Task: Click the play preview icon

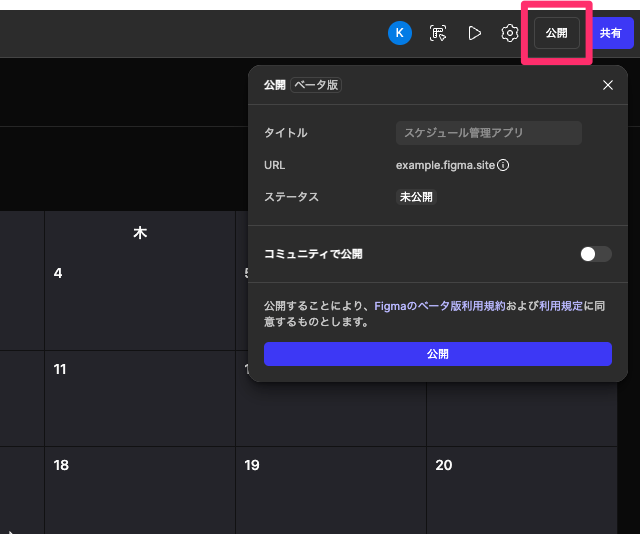Action: [x=474, y=33]
